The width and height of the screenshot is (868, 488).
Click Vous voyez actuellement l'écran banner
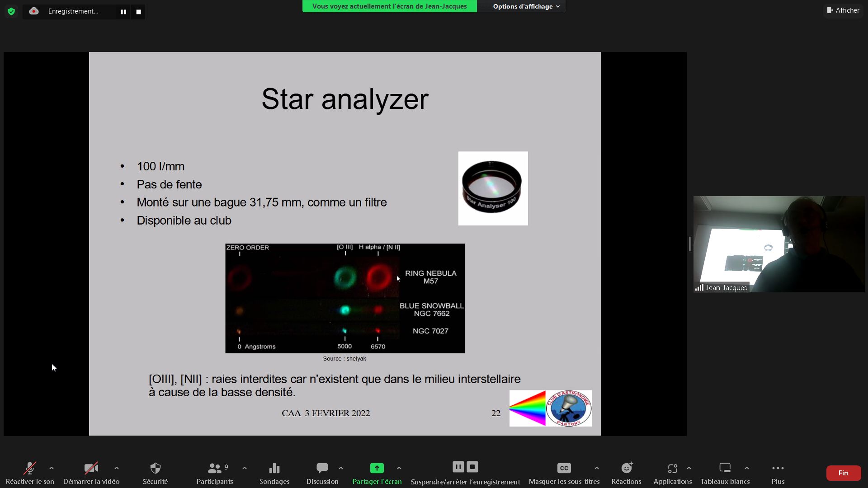pos(389,6)
